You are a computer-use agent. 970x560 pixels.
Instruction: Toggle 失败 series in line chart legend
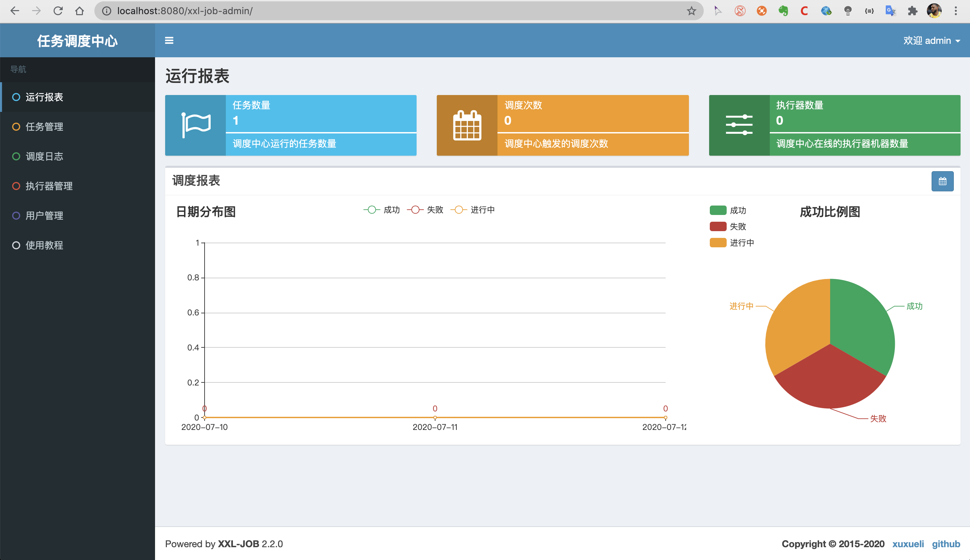pyautogui.click(x=425, y=210)
